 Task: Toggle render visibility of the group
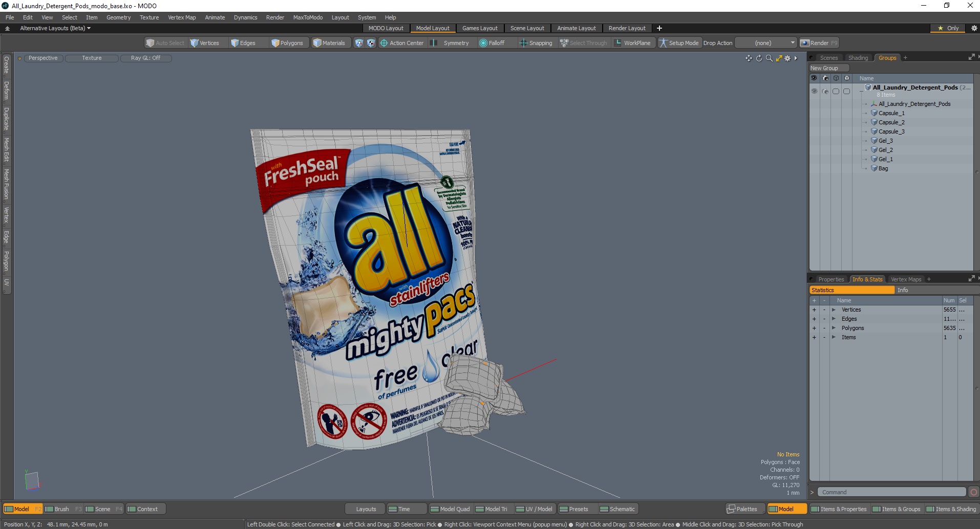tap(825, 91)
